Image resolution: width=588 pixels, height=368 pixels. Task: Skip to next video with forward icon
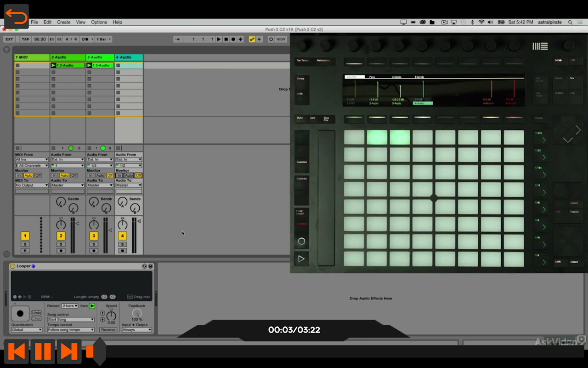click(x=69, y=351)
